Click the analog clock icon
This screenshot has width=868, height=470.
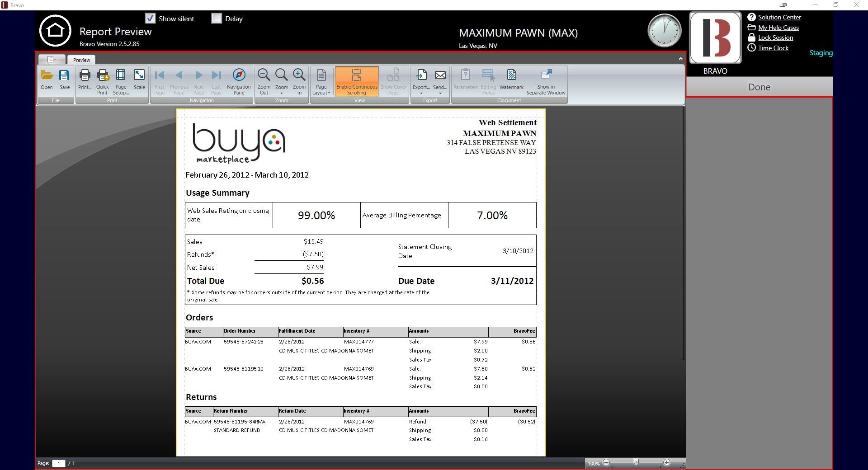point(665,31)
